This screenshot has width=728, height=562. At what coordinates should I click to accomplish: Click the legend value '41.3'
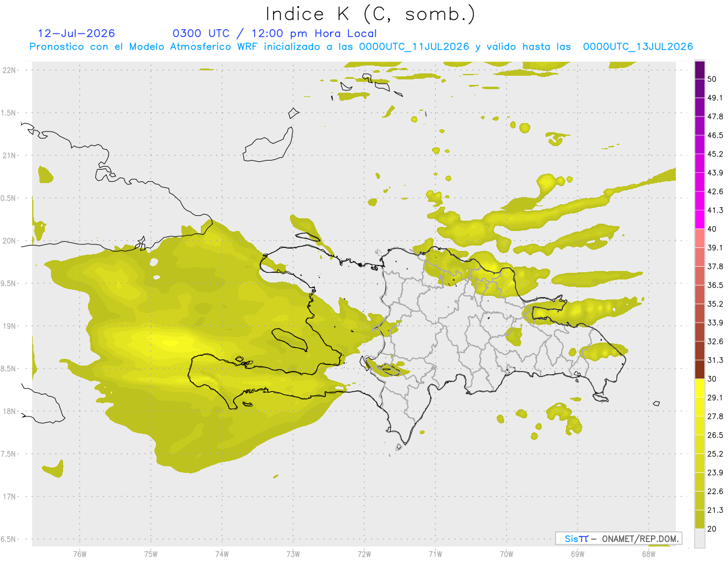(715, 210)
